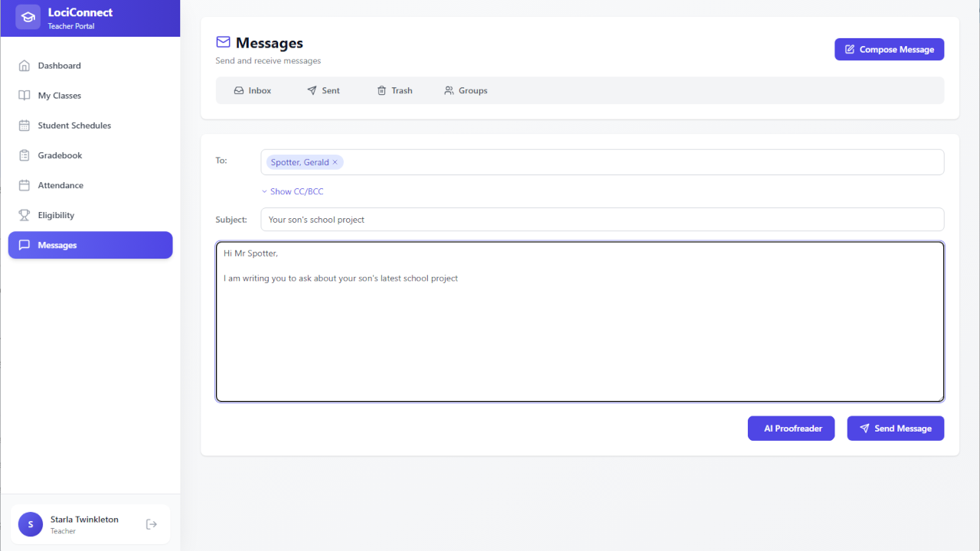
Task: Click the Gradebook clipboard icon
Action: tap(24, 155)
